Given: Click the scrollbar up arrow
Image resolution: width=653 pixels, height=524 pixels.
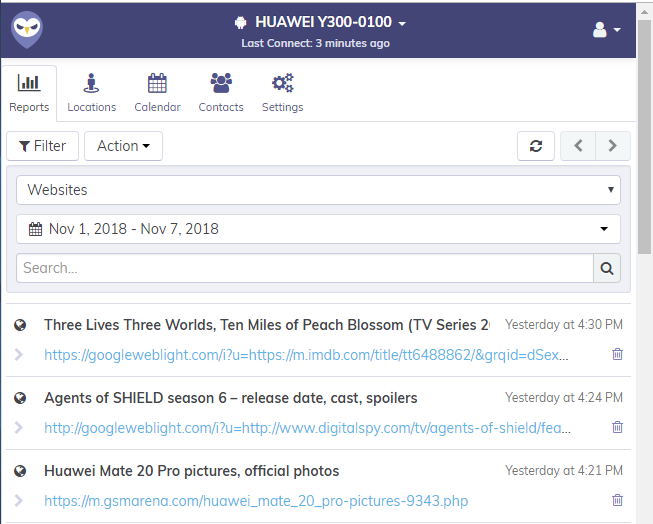Looking at the screenshot, I should click(645, 12).
